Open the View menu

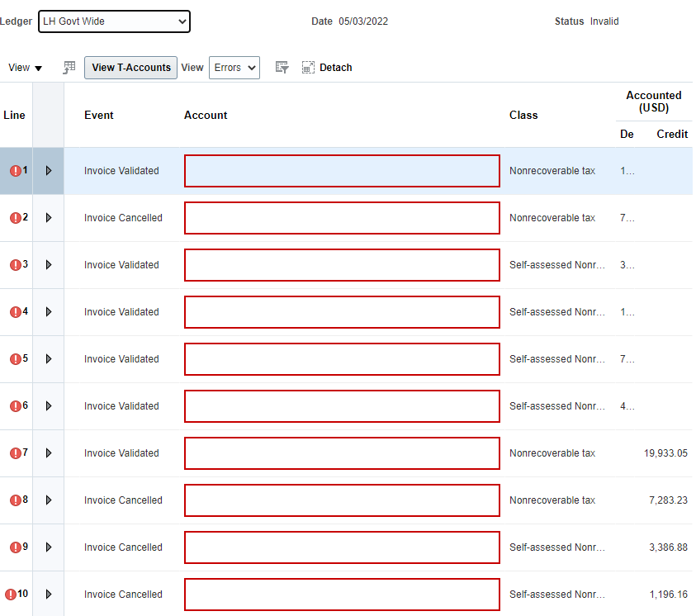pyautogui.click(x=25, y=67)
